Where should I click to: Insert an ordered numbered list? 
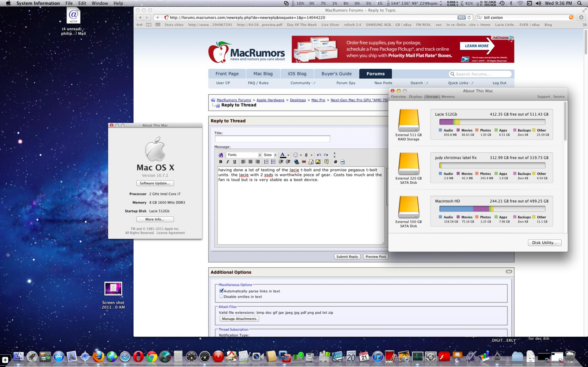coord(266,162)
